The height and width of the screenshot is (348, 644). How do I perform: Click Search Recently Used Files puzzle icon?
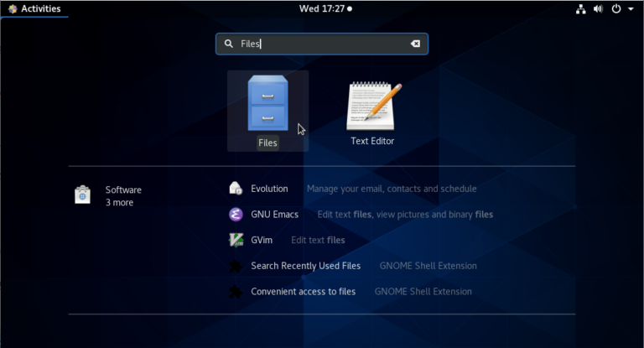[236, 266]
